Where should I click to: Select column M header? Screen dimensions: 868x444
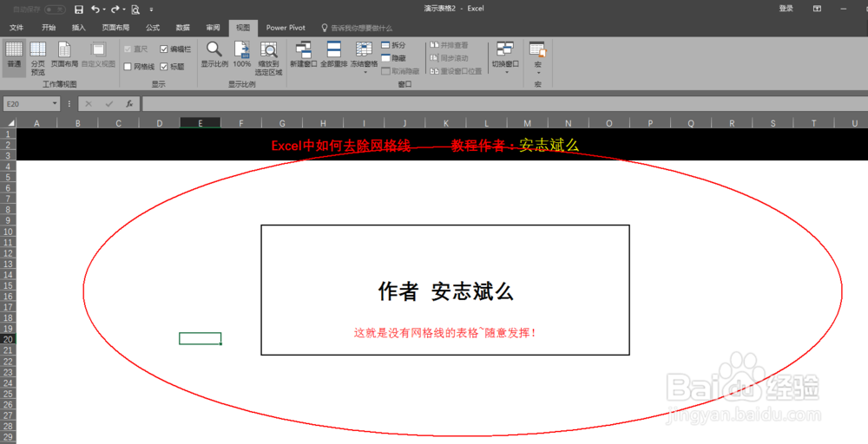click(x=527, y=123)
